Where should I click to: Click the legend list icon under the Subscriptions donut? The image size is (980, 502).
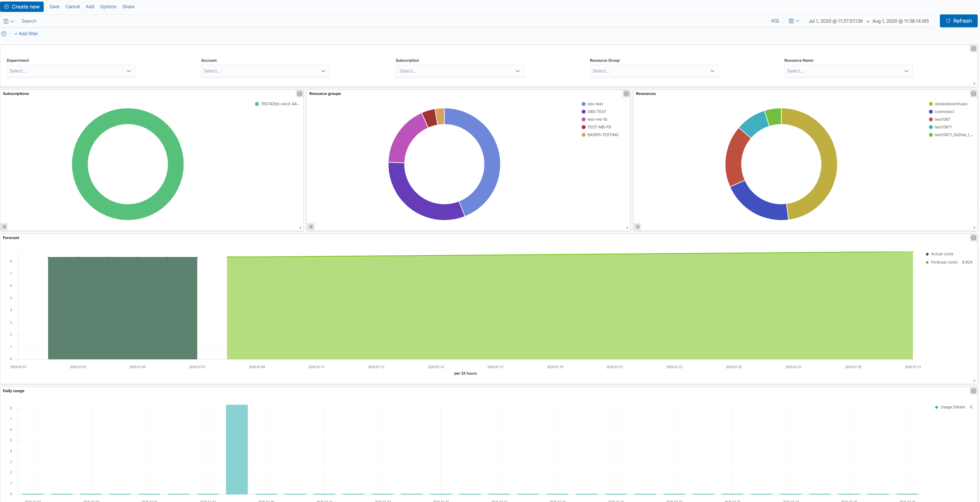point(4,226)
